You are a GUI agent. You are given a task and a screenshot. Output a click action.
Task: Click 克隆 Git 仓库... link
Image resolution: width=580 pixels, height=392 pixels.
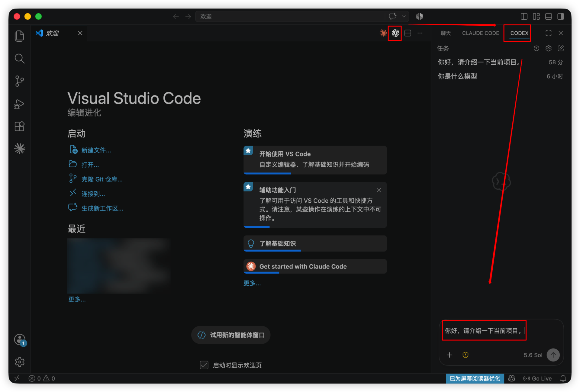tap(102, 179)
